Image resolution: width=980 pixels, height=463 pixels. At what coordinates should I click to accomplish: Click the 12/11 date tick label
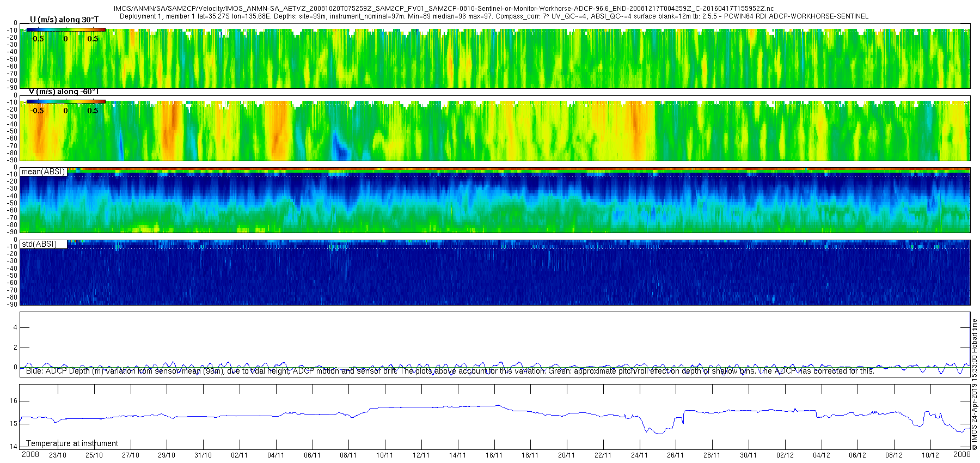tap(421, 455)
